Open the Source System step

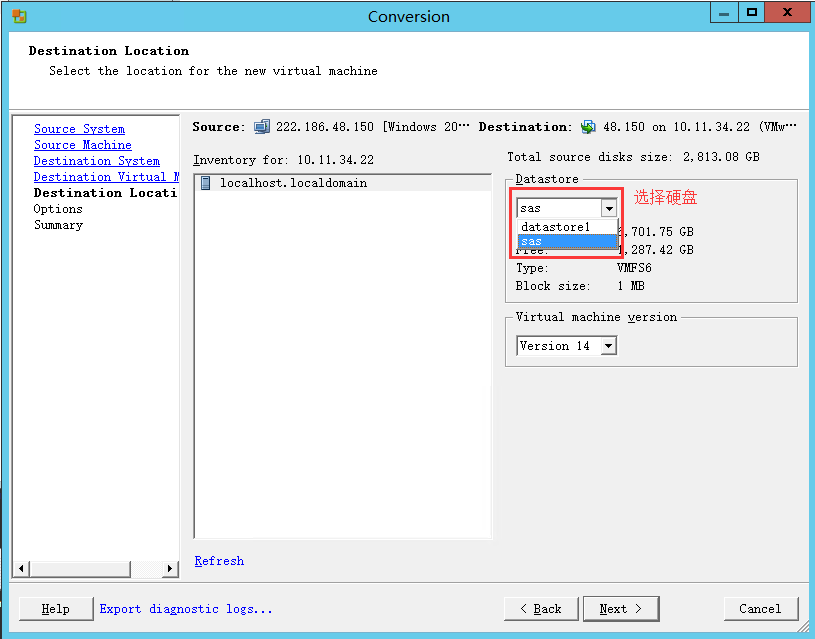(80, 129)
